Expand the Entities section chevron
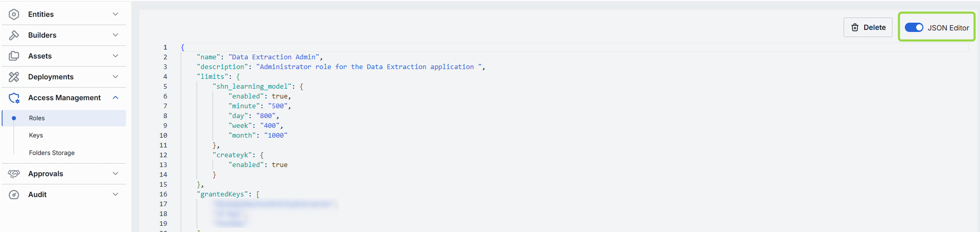Viewport: 980px width, 232px height. coord(115,14)
